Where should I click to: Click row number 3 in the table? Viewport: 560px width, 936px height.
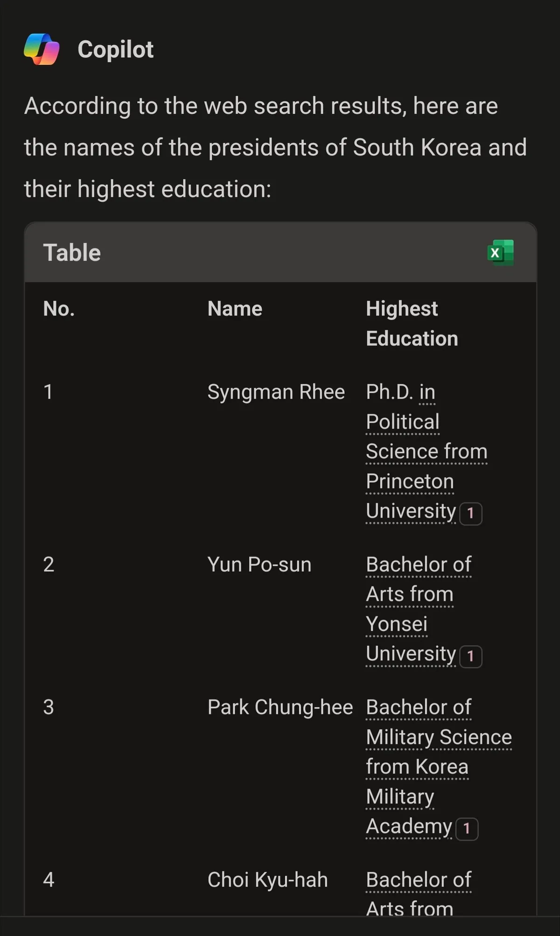[x=49, y=707]
